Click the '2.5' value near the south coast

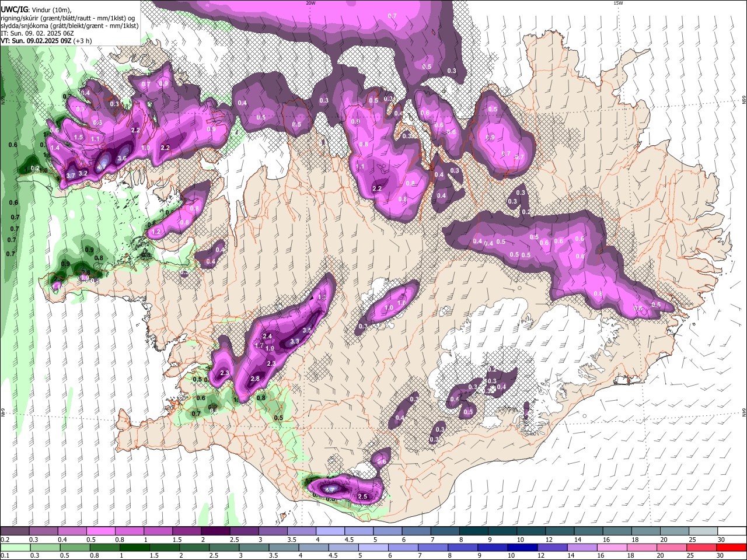coord(362,496)
